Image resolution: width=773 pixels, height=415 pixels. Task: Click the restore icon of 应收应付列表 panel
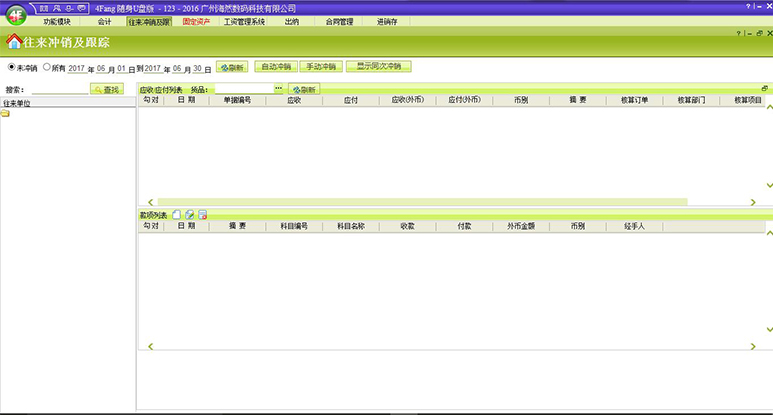[765, 89]
